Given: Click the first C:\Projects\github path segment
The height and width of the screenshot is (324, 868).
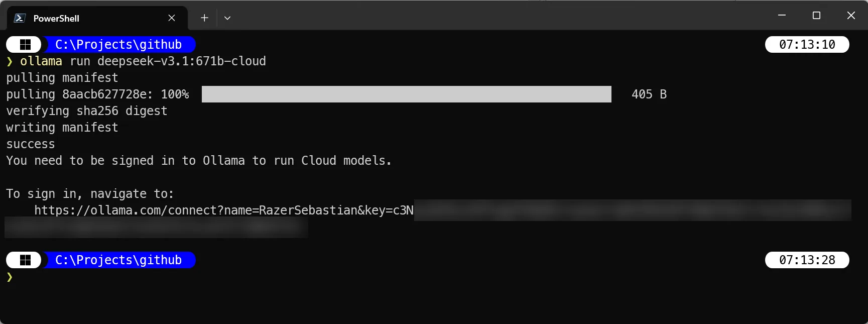Looking at the screenshot, I should [118, 45].
